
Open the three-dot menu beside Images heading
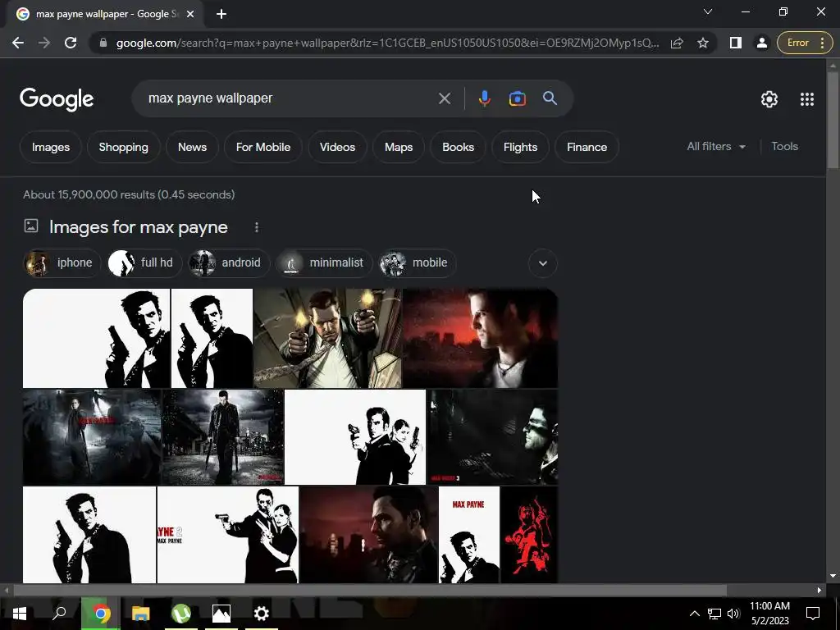257,228
